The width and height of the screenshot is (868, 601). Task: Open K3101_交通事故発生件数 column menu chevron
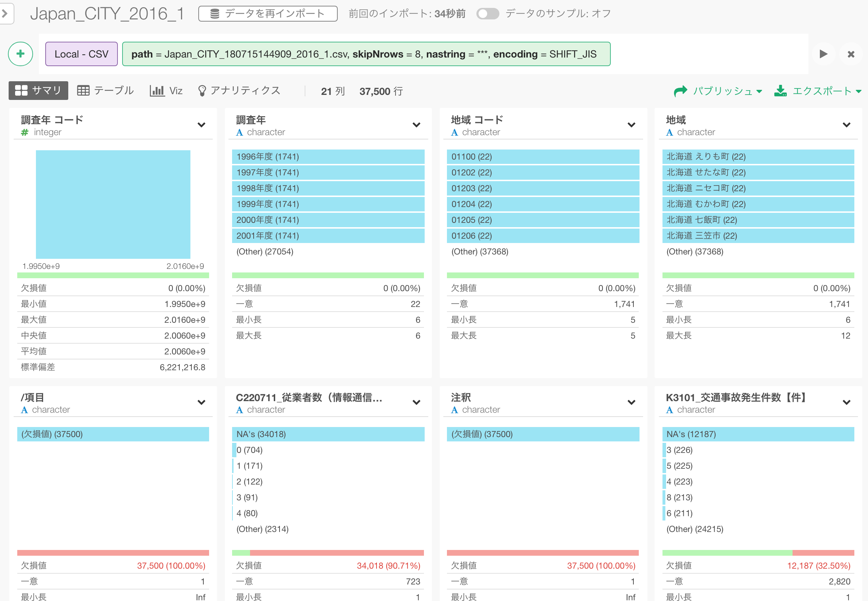point(846,402)
